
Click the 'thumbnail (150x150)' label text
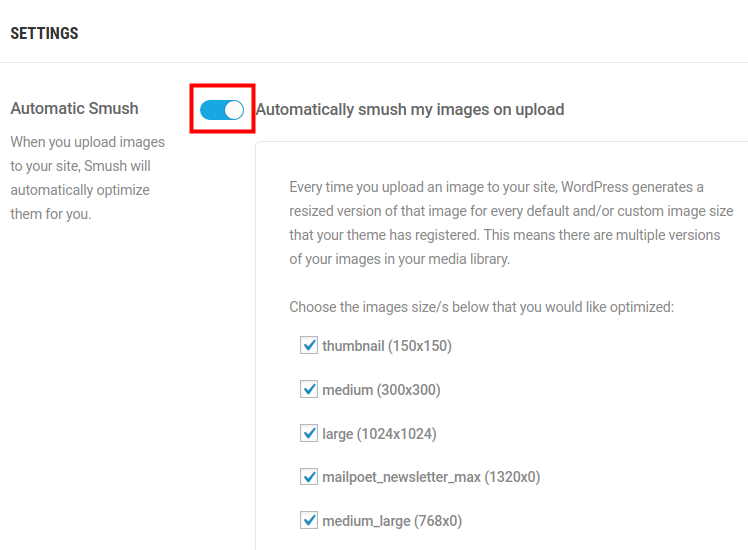pyautogui.click(x=387, y=346)
